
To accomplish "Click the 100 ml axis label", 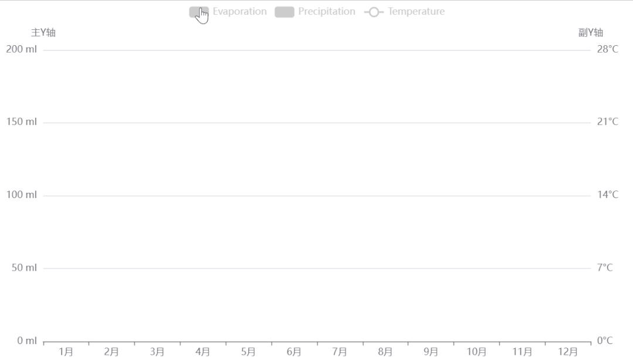I will 22,195.
